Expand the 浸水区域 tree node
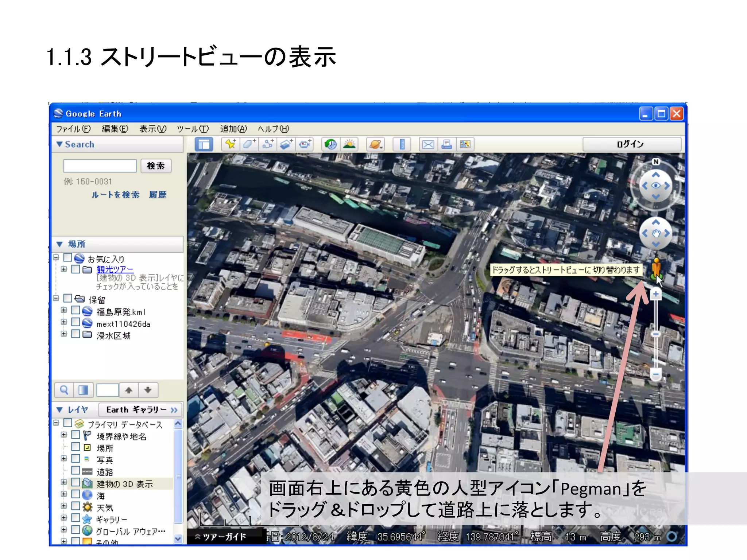The height and width of the screenshot is (560, 747). pos(64,334)
